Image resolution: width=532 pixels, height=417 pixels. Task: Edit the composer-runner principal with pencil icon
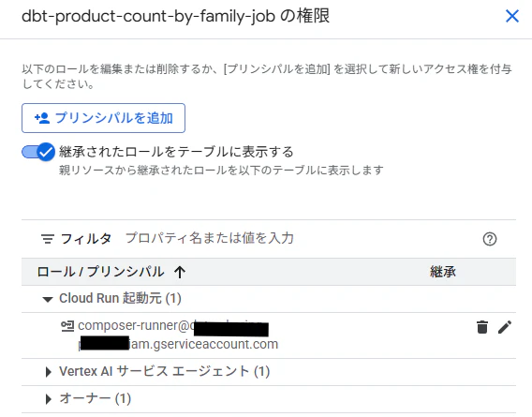(505, 327)
